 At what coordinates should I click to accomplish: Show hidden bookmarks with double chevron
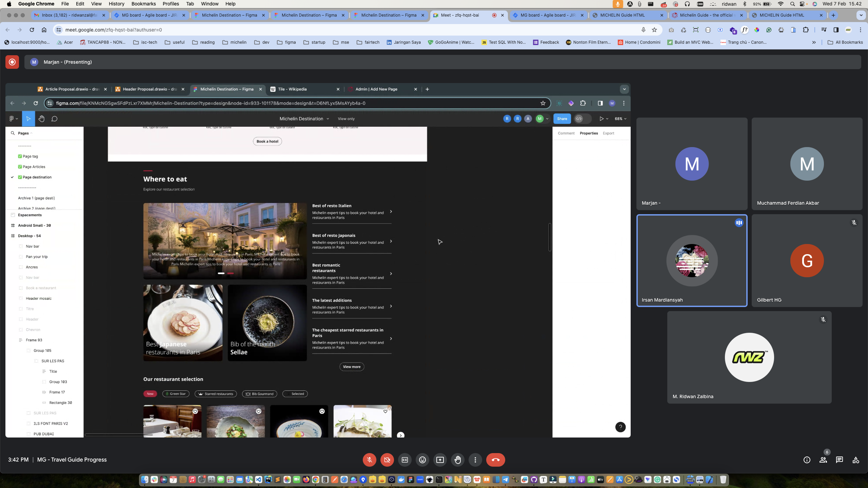[x=814, y=42]
